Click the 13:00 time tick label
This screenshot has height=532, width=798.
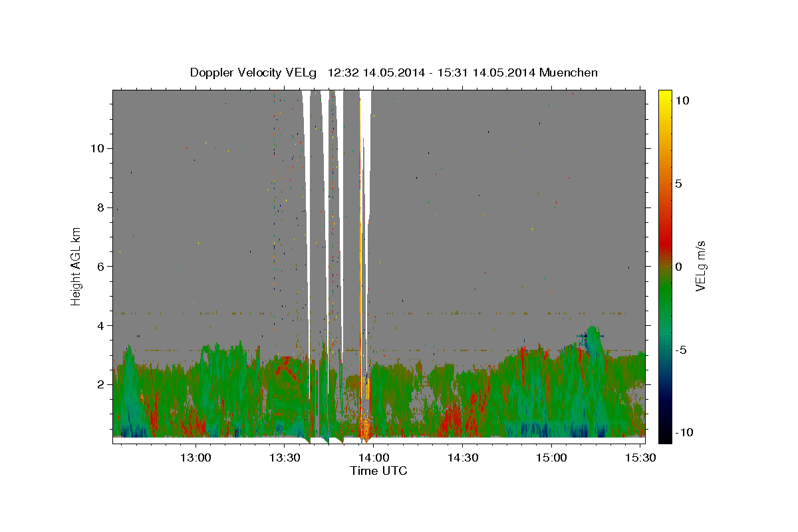coord(197,458)
